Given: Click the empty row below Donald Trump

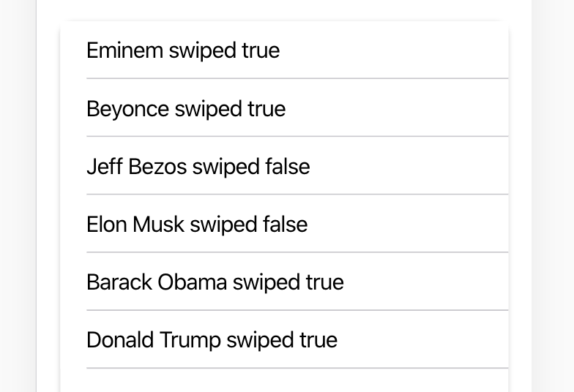Looking at the screenshot, I should pyautogui.click(x=284, y=380).
